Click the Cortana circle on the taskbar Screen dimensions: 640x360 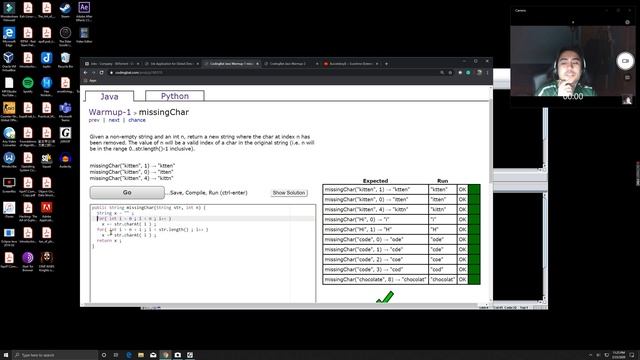104,355
